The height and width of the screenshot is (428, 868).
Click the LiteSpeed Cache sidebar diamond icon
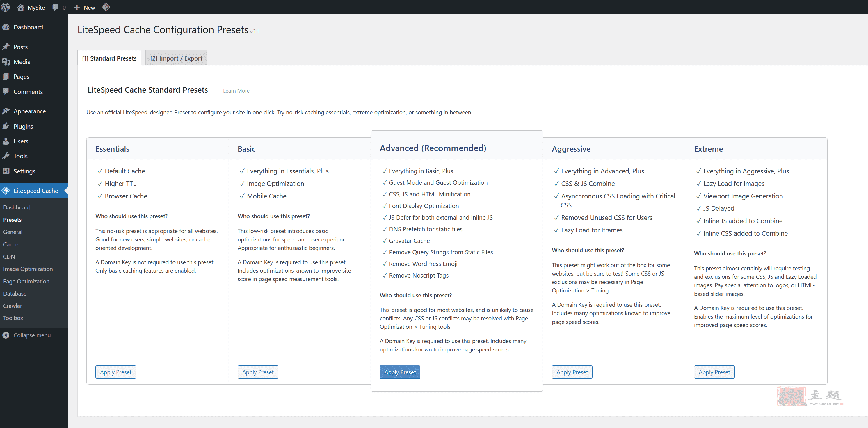6,190
